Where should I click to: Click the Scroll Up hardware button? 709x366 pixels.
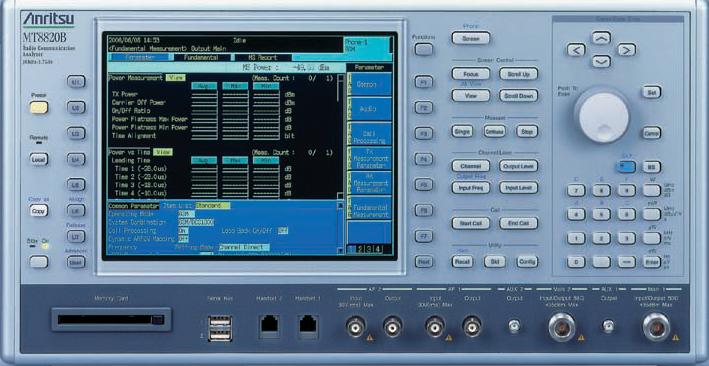(518, 74)
